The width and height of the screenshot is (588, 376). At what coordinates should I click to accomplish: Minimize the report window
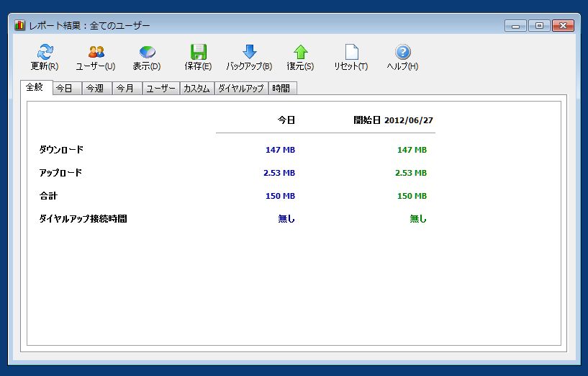coord(515,25)
